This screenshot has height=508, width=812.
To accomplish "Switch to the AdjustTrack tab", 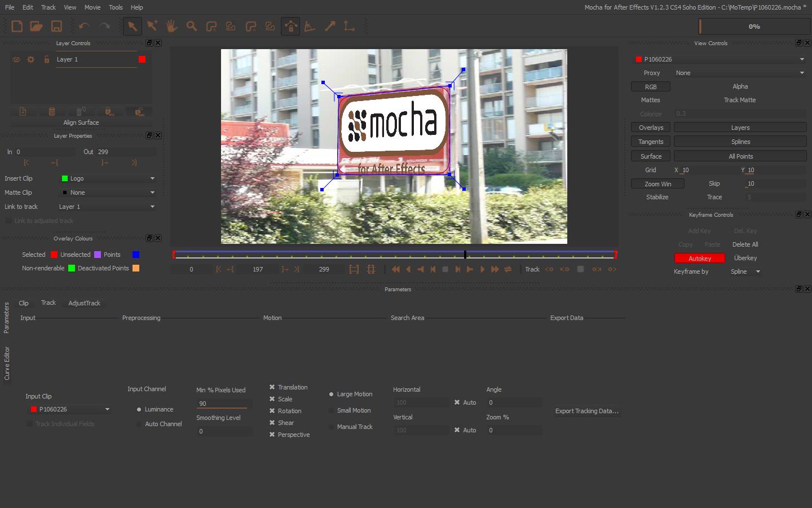I will point(85,303).
